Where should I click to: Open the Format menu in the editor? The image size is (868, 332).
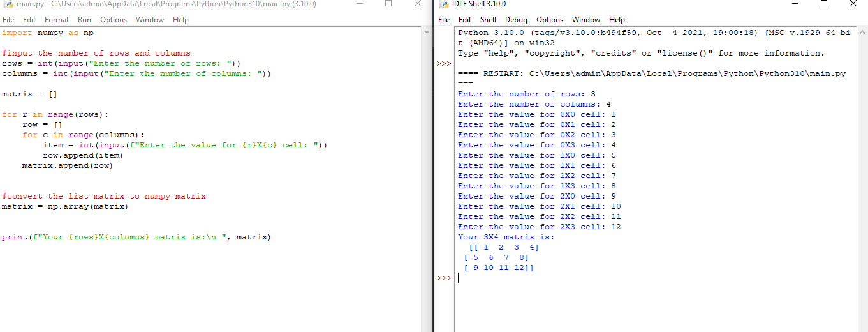tap(57, 20)
